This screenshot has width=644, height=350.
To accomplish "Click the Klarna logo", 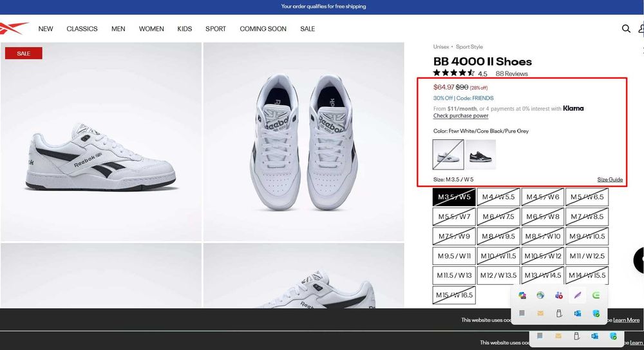I will (573, 108).
